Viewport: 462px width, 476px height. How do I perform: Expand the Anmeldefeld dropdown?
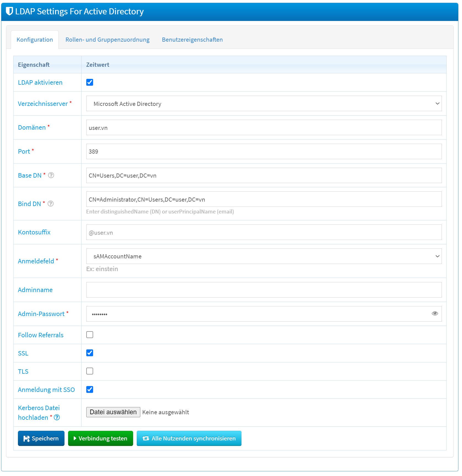(x=264, y=256)
